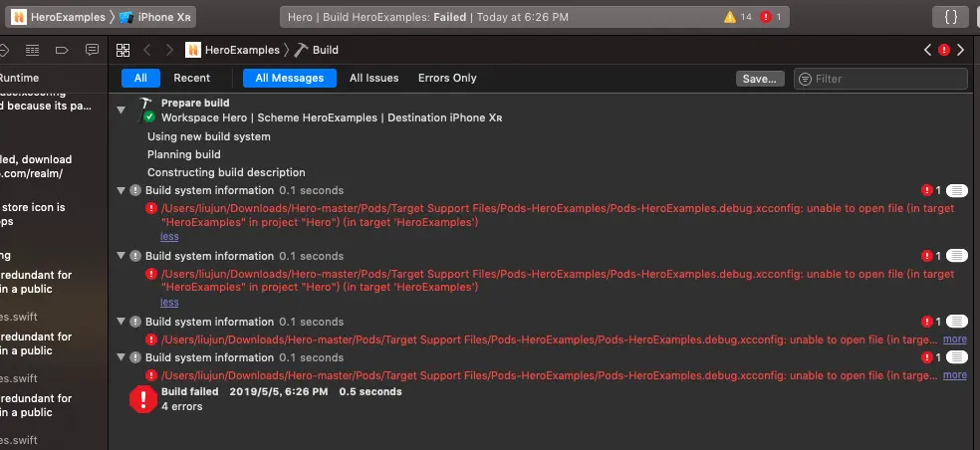Screen dimensions: 980x450
Task: Select Build in the jump bar
Action: pos(317,50)
